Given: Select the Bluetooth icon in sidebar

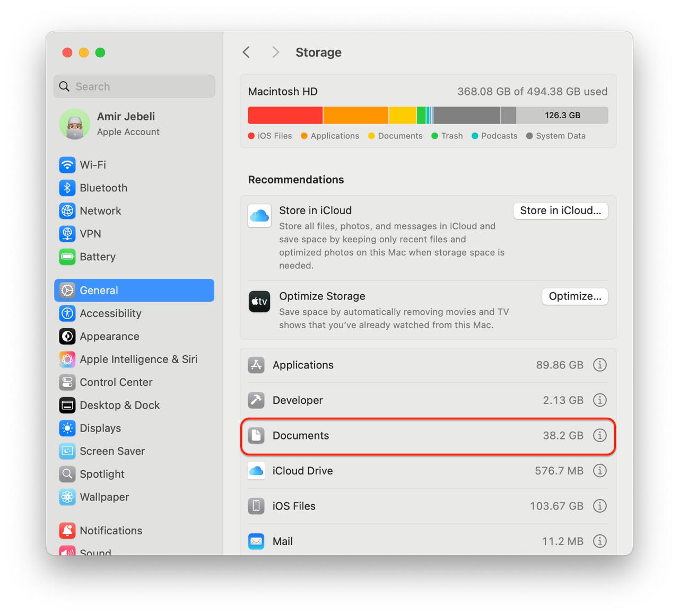Looking at the screenshot, I should (67, 188).
